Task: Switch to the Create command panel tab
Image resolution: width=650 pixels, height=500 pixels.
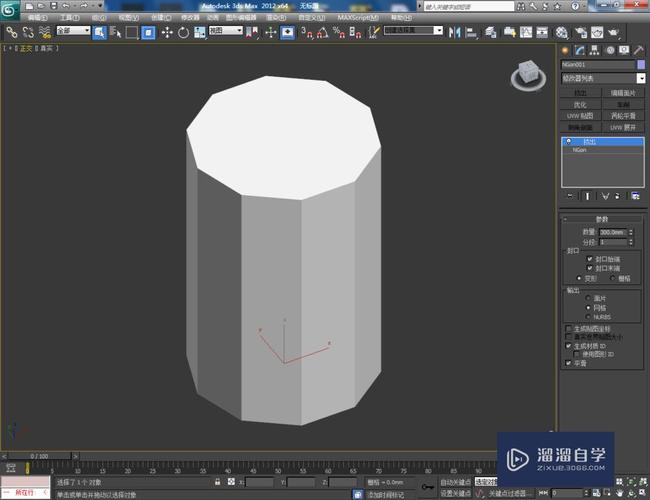Action: [x=565, y=51]
